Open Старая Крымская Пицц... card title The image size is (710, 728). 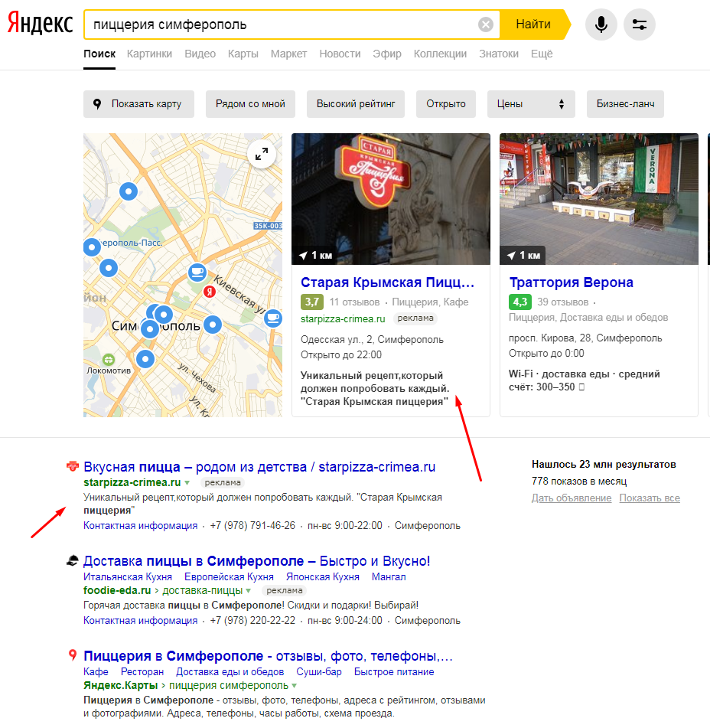pos(387,282)
